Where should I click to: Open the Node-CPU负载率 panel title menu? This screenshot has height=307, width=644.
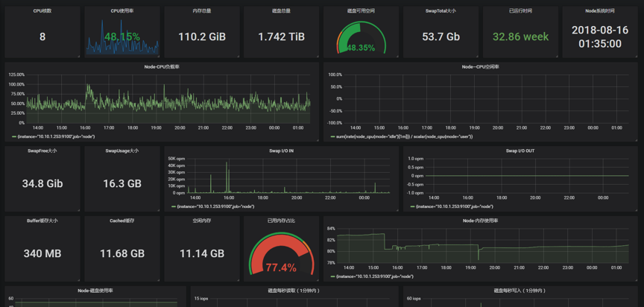pos(162,67)
